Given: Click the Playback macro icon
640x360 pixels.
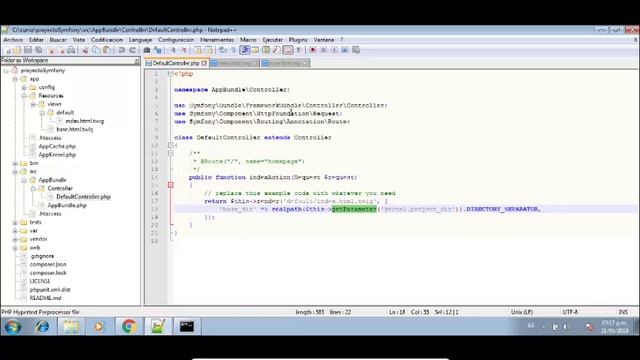Looking at the screenshot, I should 334,50.
